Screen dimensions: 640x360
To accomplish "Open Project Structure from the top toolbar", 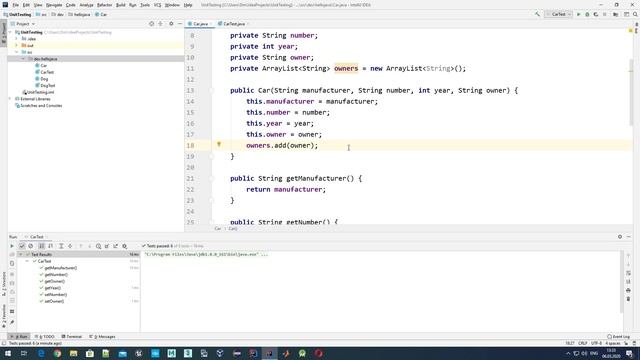I will [616, 14].
